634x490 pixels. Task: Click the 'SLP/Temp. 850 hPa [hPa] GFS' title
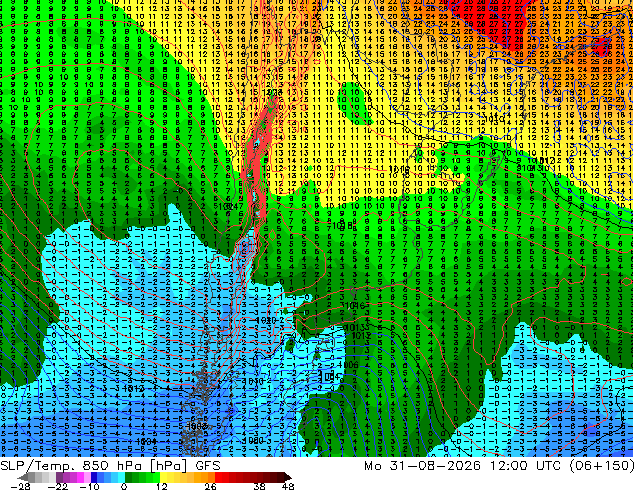(x=110, y=466)
